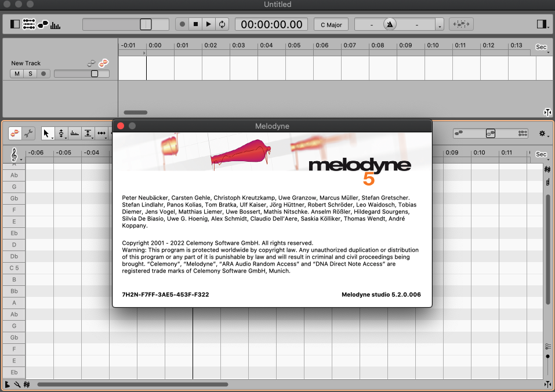Click the bottom-left marker flag icon
The height and width of the screenshot is (392, 555).
[x=7, y=384]
